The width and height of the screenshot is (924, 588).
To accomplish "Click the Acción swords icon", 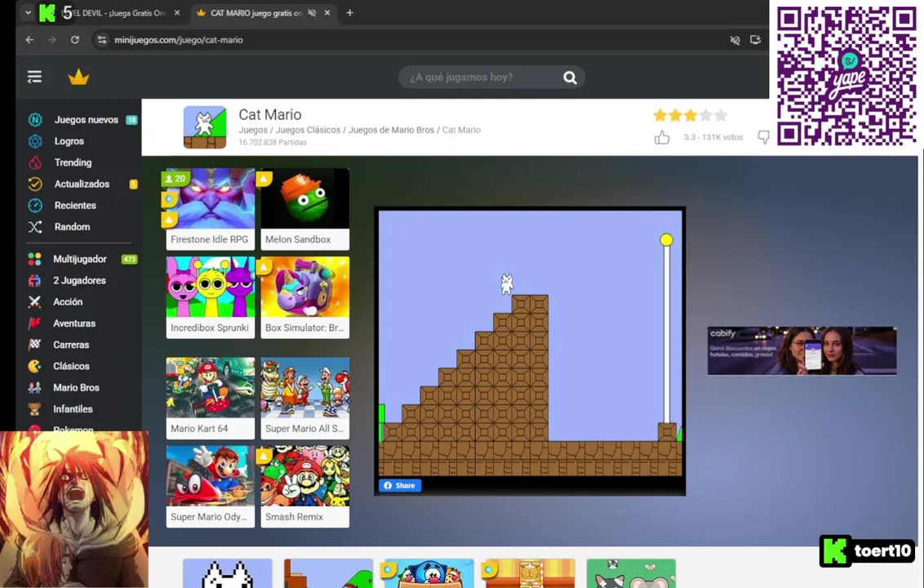I will (x=35, y=302).
